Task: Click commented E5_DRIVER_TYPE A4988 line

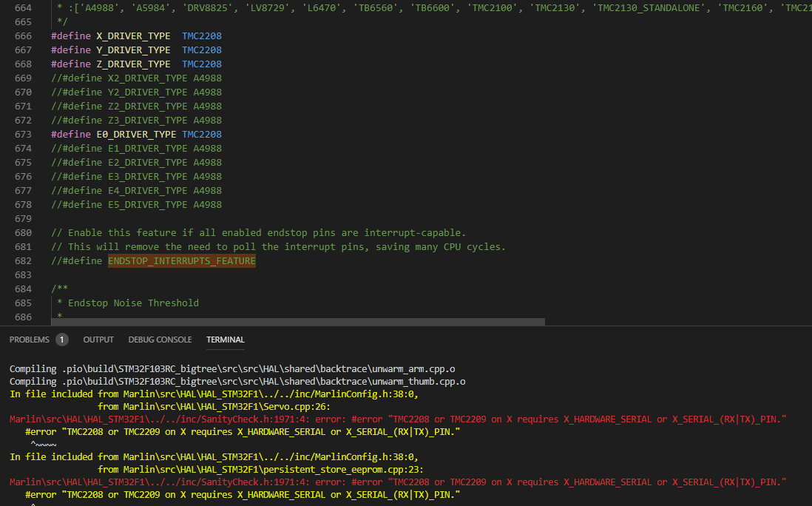Action: (136, 205)
